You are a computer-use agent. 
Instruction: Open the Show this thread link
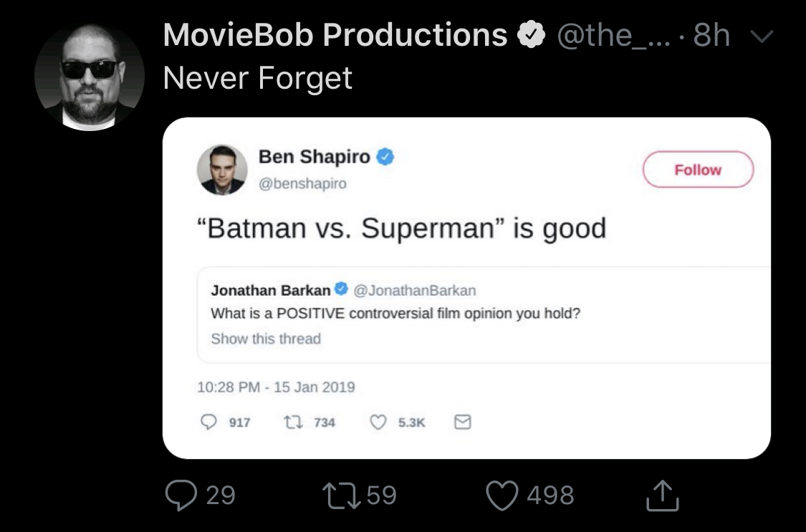point(266,339)
